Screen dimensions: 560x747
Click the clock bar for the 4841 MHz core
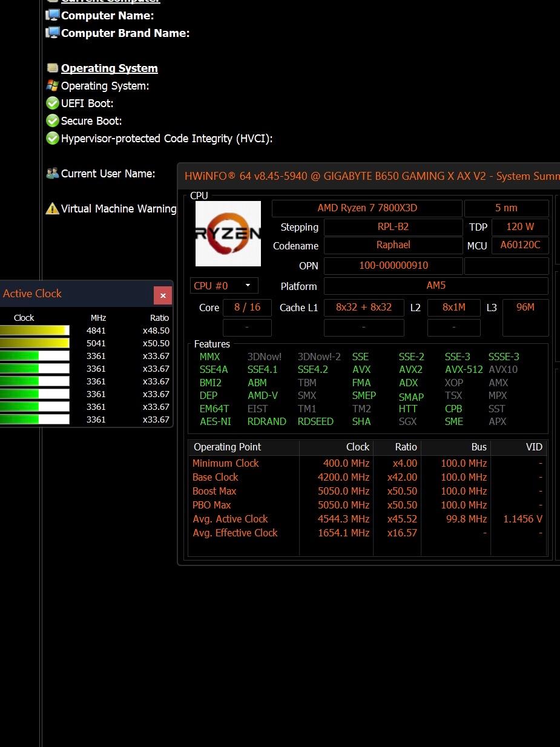tap(35, 331)
